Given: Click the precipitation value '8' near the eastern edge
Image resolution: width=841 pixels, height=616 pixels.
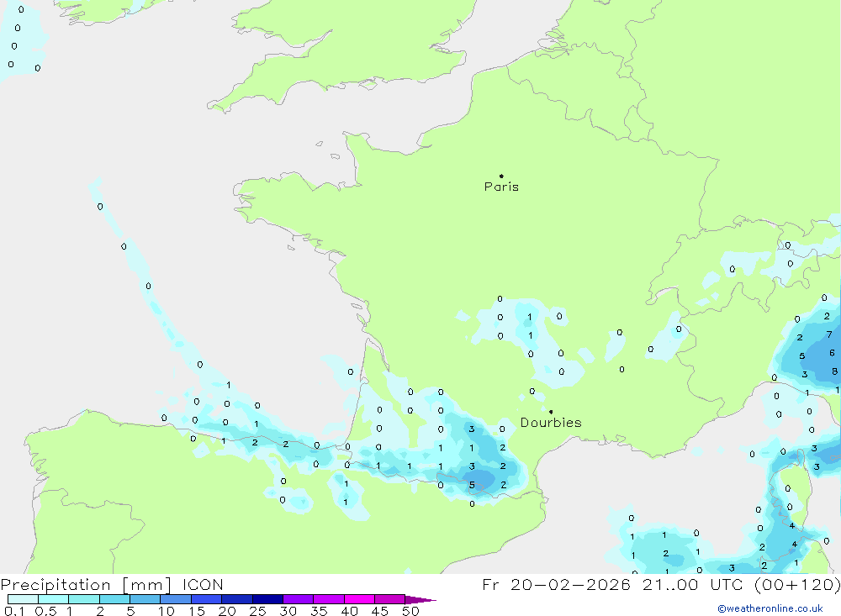Looking at the screenshot, I should (834, 371).
